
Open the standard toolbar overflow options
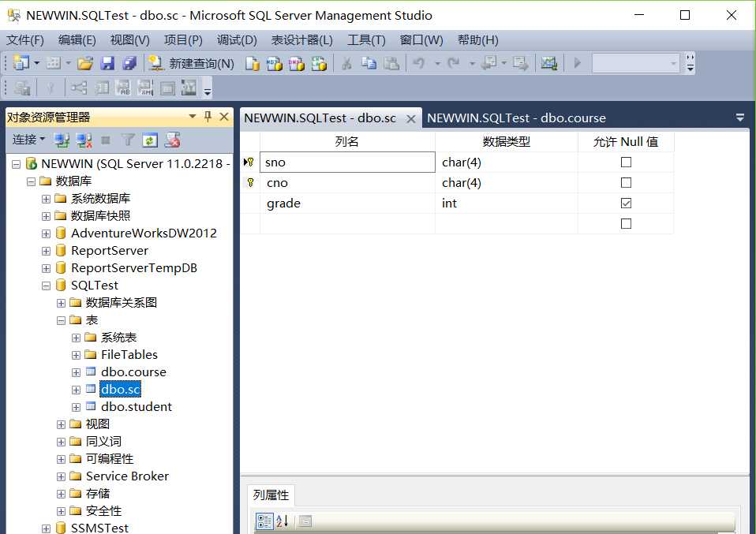click(x=690, y=63)
